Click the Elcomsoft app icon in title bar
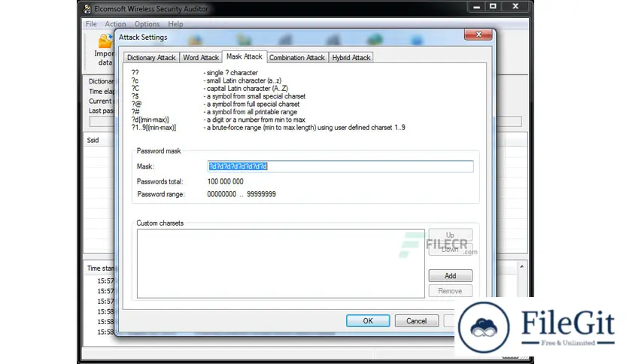Screen dimensions: 629x364 [x=87, y=8]
